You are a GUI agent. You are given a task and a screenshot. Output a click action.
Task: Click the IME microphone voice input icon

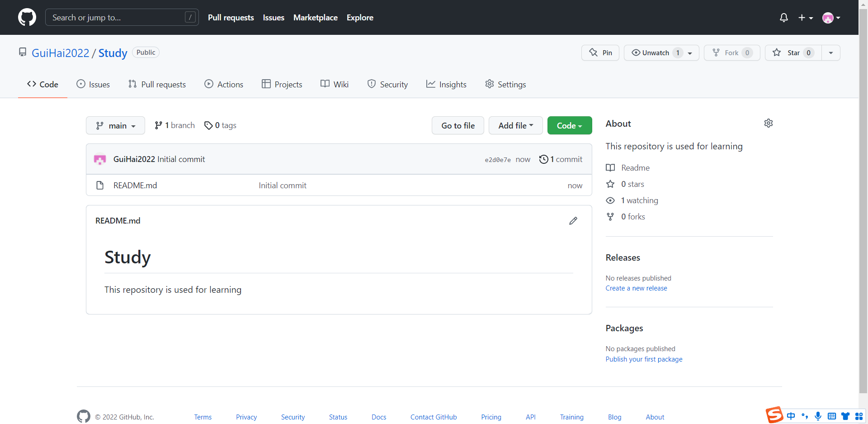pyautogui.click(x=818, y=416)
